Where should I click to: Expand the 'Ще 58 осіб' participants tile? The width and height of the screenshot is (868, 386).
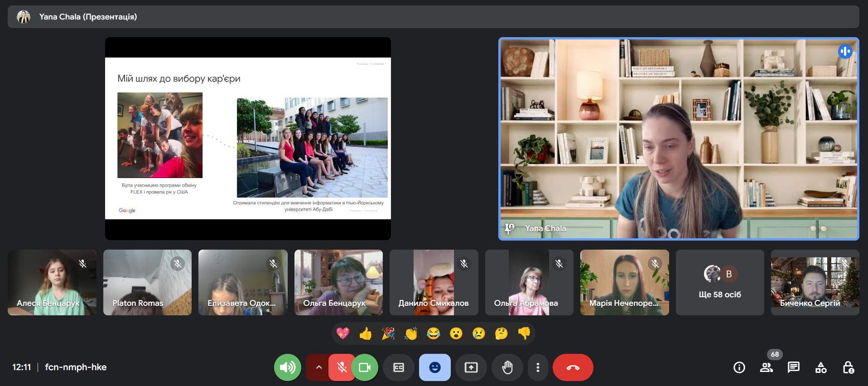click(719, 282)
